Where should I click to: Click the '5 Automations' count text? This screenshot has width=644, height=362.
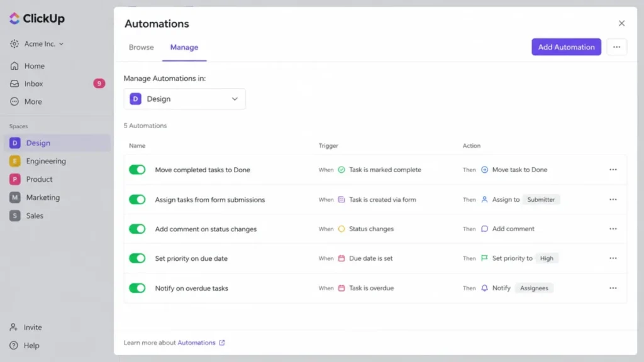pyautogui.click(x=145, y=126)
